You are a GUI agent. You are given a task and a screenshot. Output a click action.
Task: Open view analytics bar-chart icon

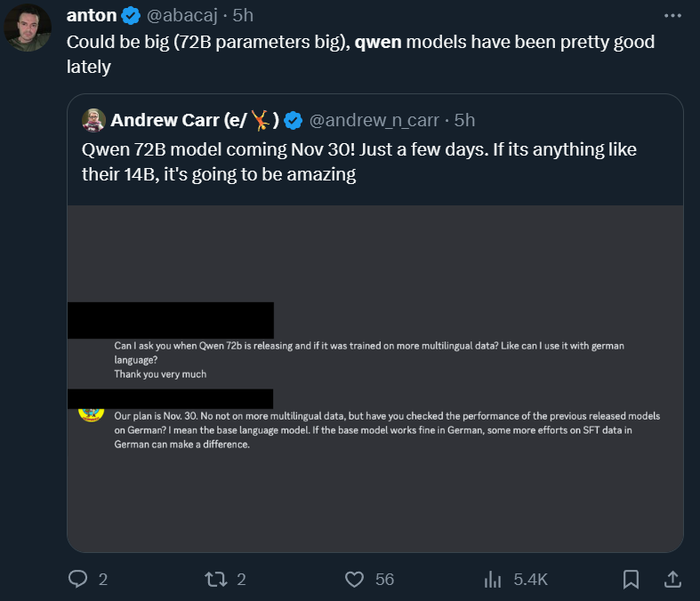[x=492, y=579]
